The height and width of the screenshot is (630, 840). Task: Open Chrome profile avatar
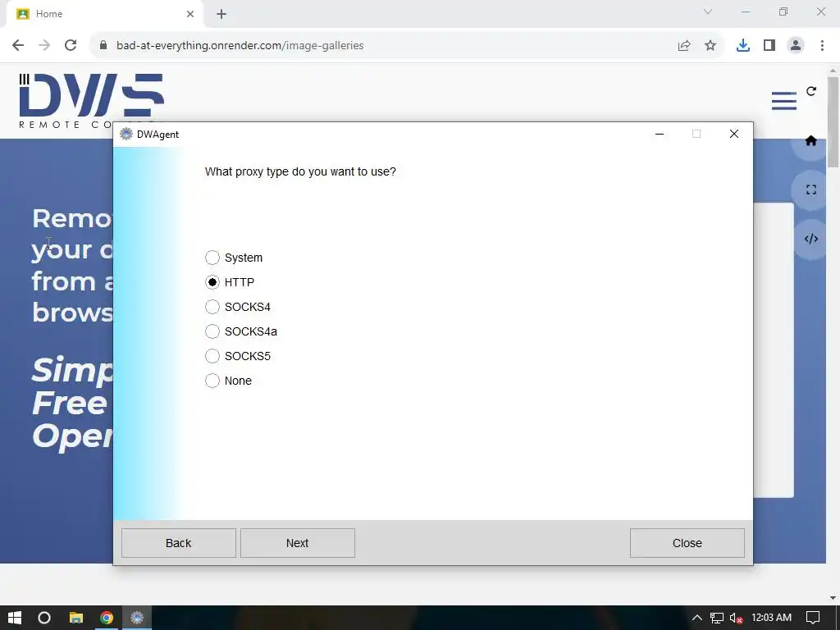point(796,46)
